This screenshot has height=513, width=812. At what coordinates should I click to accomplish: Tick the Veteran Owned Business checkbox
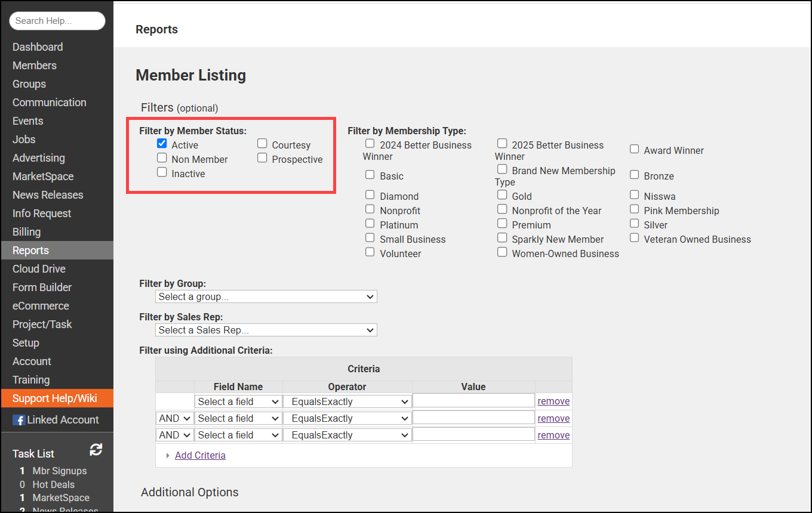pos(634,238)
